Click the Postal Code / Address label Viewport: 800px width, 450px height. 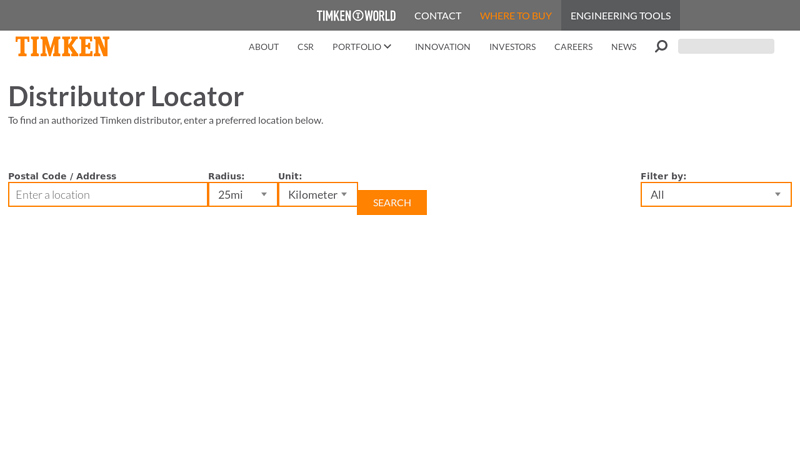coord(62,176)
